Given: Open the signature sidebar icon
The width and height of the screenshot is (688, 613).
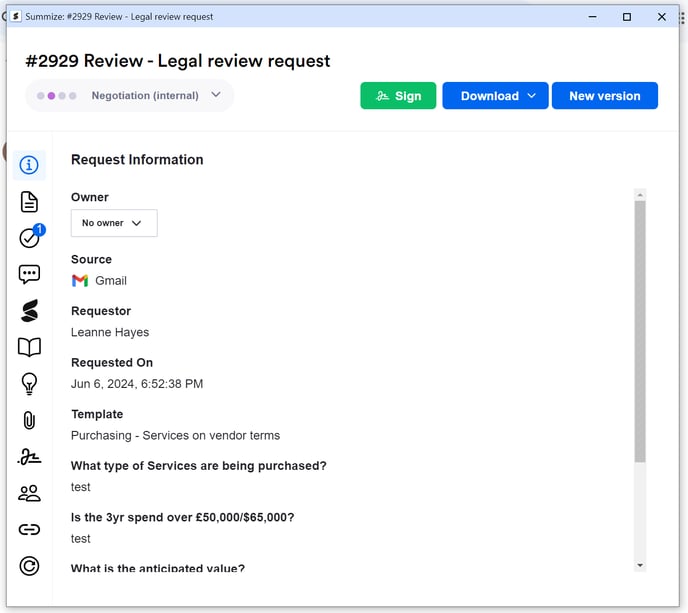Looking at the screenshot, I should coord(29,457).
